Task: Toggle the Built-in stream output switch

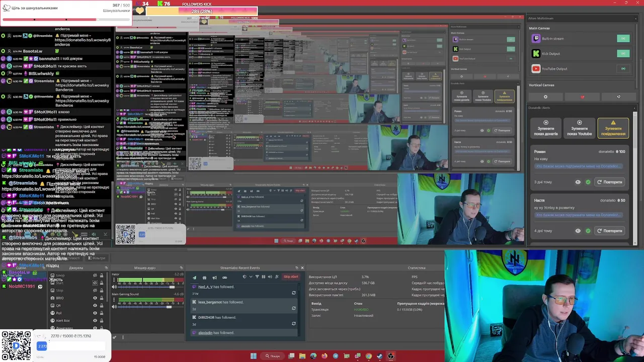Action: point(623,39)
